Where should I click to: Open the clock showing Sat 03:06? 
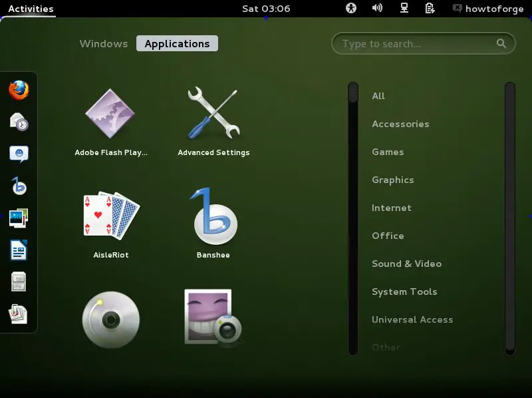[x=266, y=9]
